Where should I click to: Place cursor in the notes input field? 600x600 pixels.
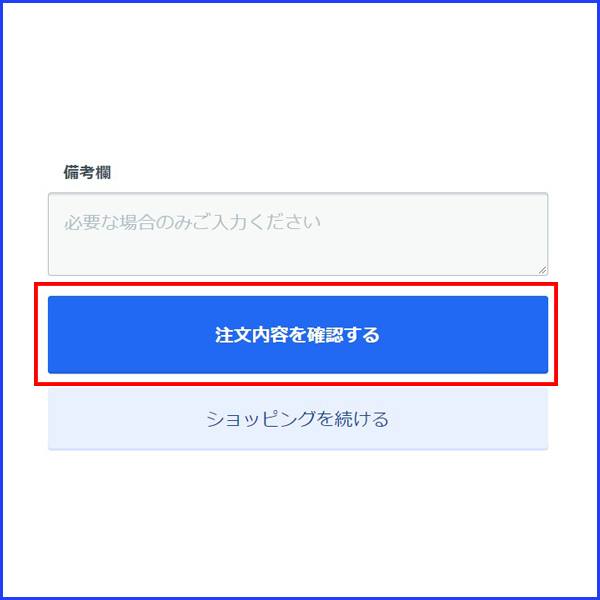298,234
